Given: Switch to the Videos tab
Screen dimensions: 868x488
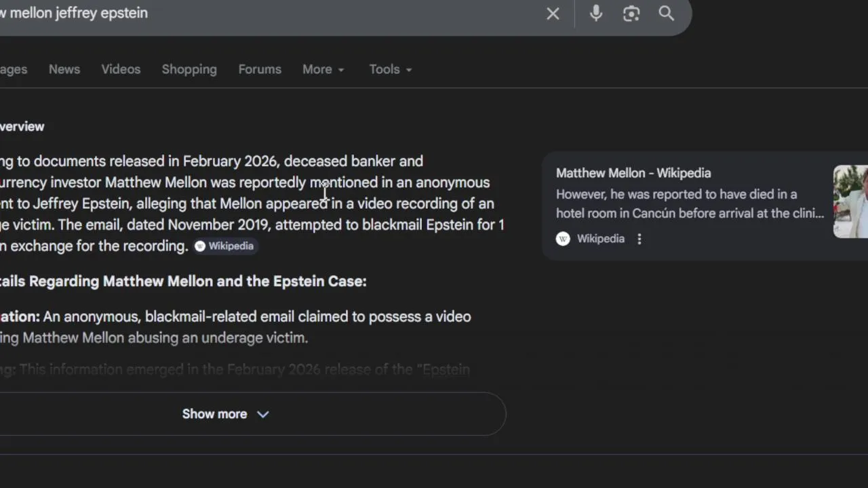Looking at the screenshot, I should point(121,69).
